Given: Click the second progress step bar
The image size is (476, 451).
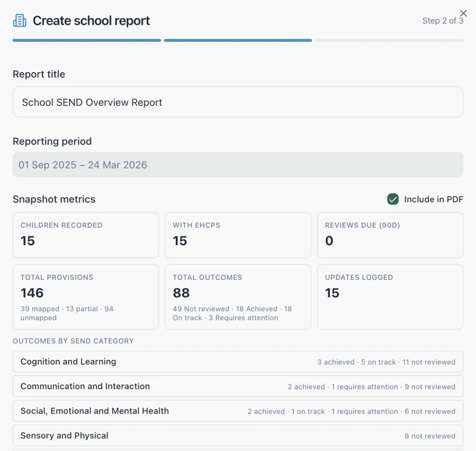Looking at the screenshot, I should tap(238, 40).
